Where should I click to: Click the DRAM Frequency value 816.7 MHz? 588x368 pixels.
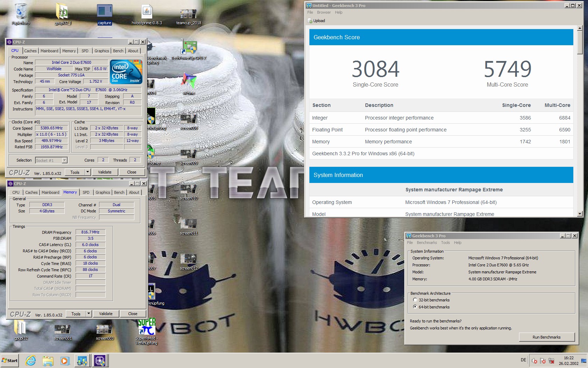click(x=90, y=232)
